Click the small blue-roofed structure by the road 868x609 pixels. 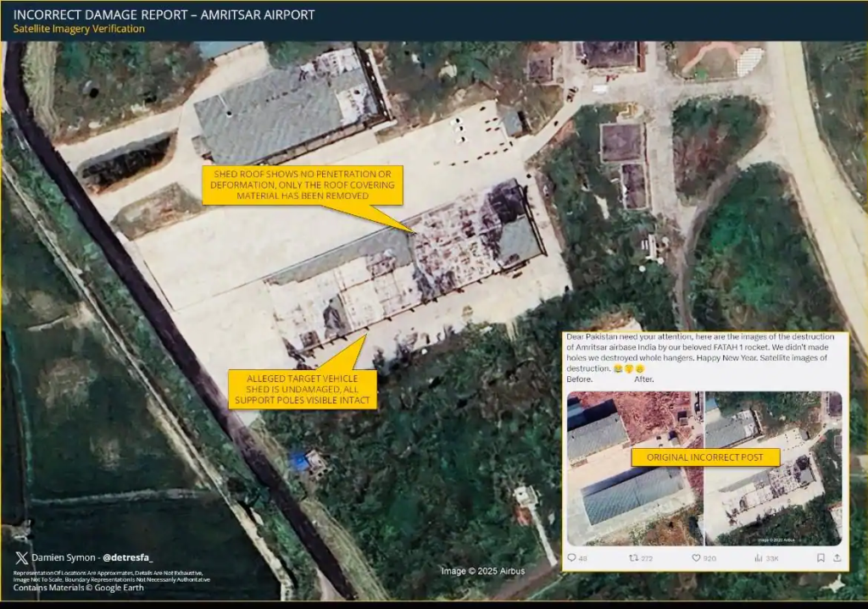[298, 461]
